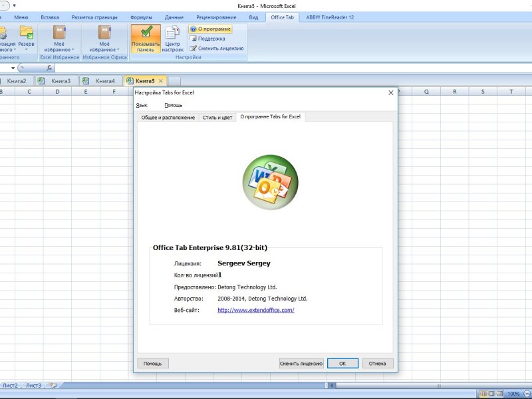
Task: Open the Разметка страницы ribbon tab
Action: point(94,17)
